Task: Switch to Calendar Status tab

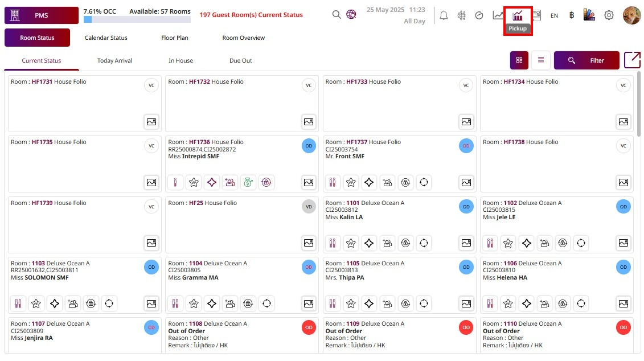Action: coord(106,38)
